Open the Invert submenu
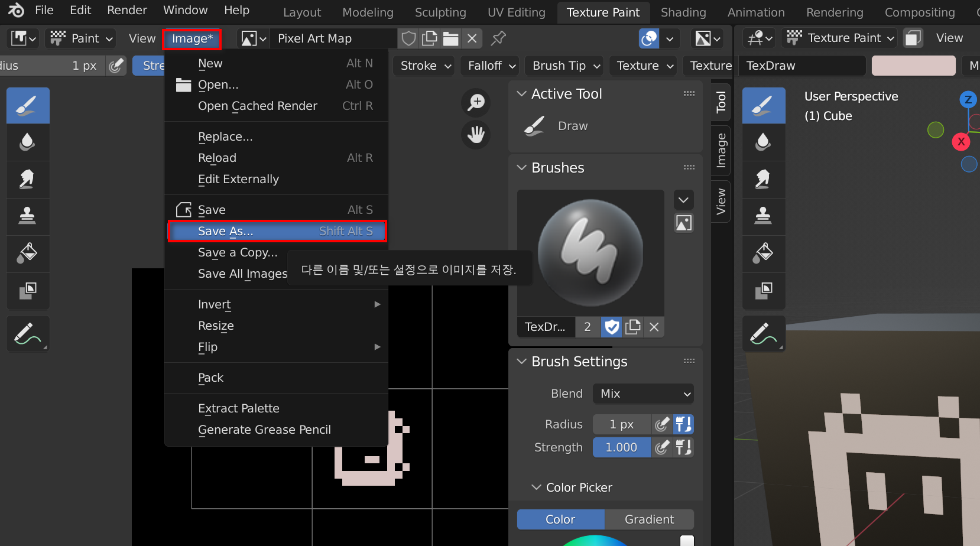 coord(276,304)
